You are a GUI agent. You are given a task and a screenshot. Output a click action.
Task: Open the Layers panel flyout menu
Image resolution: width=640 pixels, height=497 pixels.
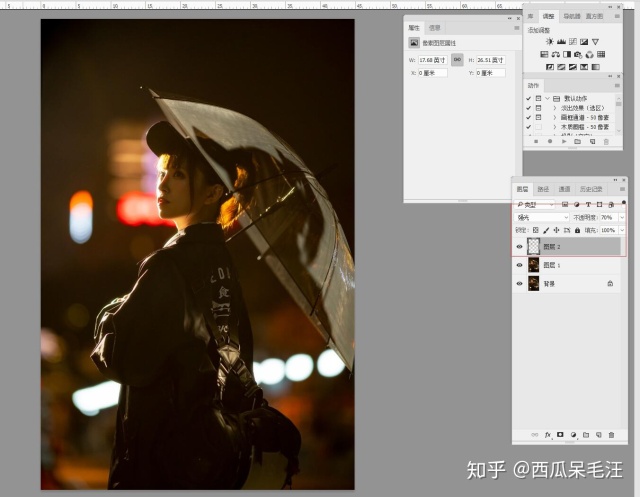coord(622,189)
